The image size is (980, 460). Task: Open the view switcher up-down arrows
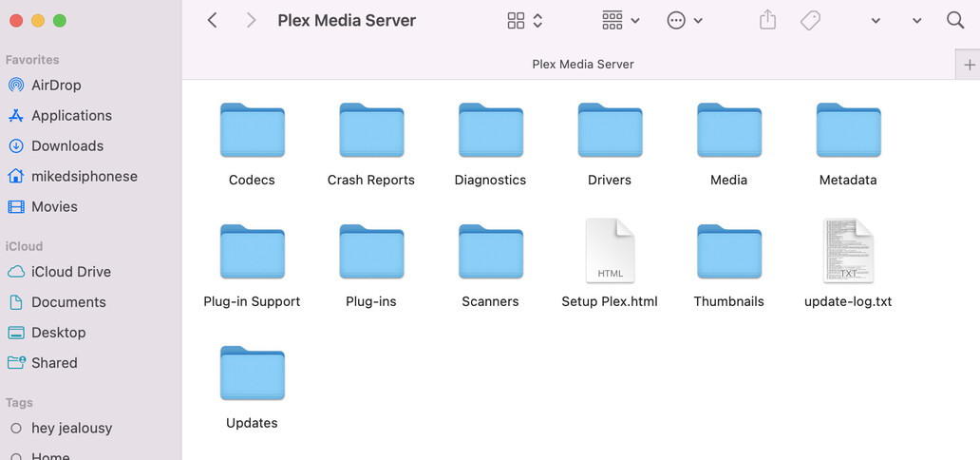pyautogui.click(x=537, y=21)
